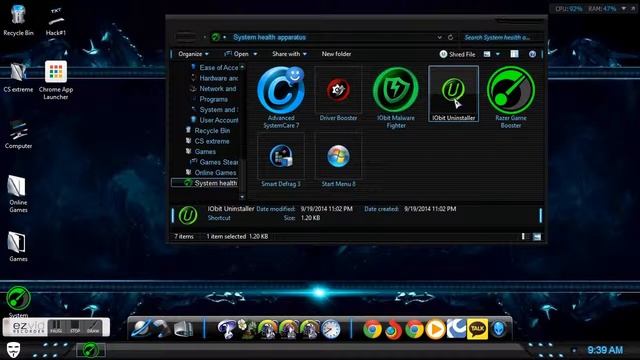Image resolution: width=640 pixels, height=360 pixels.
Task: Select Network and Internet tree item
Action: point(213,89)
